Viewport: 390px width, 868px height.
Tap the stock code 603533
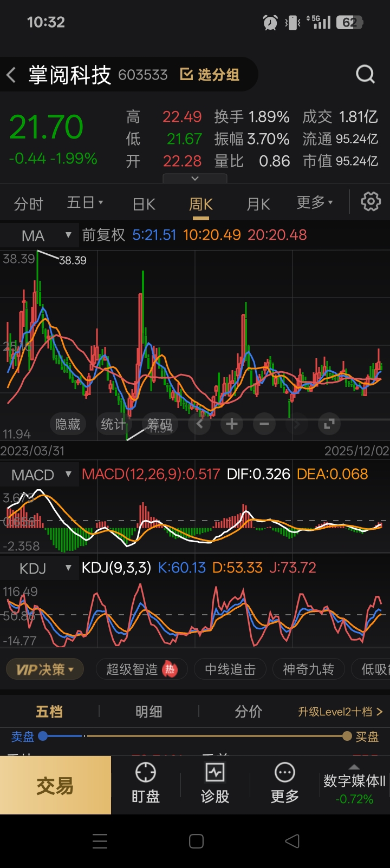click(143, 75)
